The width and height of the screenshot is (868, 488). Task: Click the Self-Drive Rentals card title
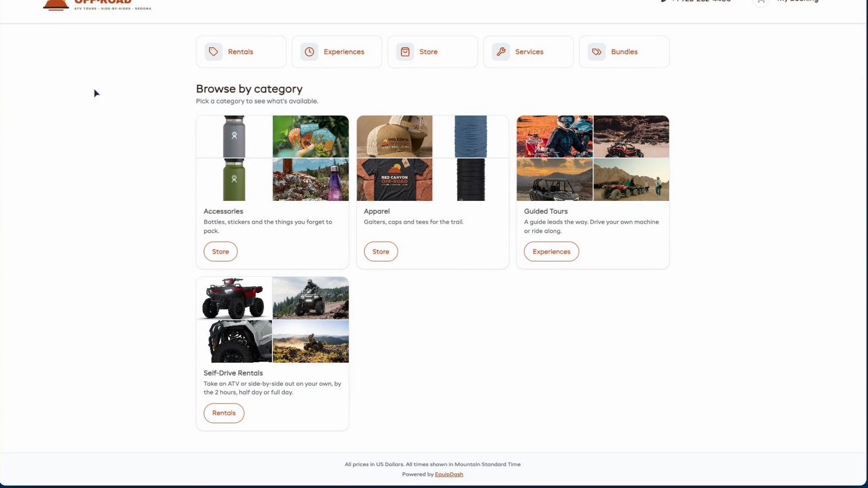(233, 373)
